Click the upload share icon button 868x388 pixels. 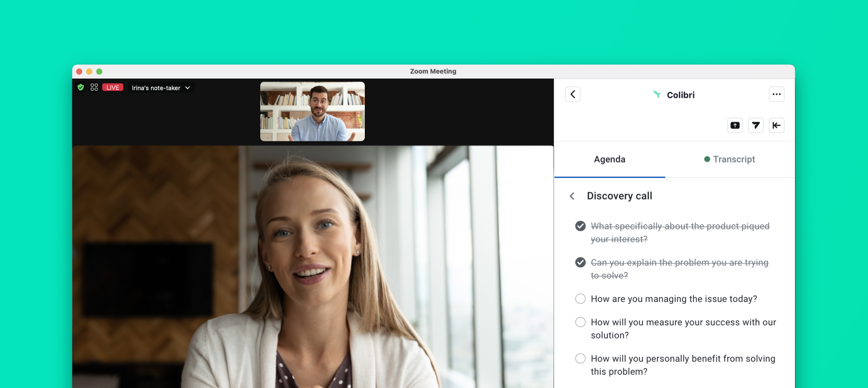pos(735,125)
